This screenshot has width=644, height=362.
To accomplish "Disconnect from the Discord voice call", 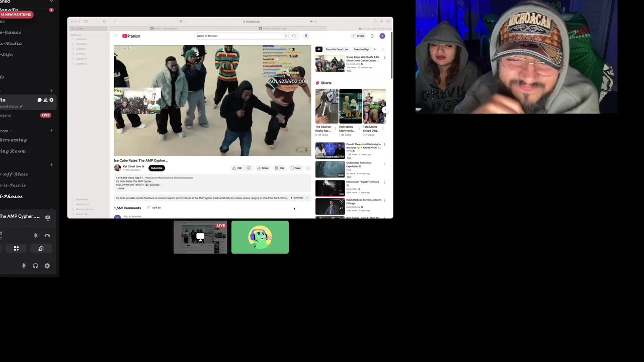I will [47, 235].
